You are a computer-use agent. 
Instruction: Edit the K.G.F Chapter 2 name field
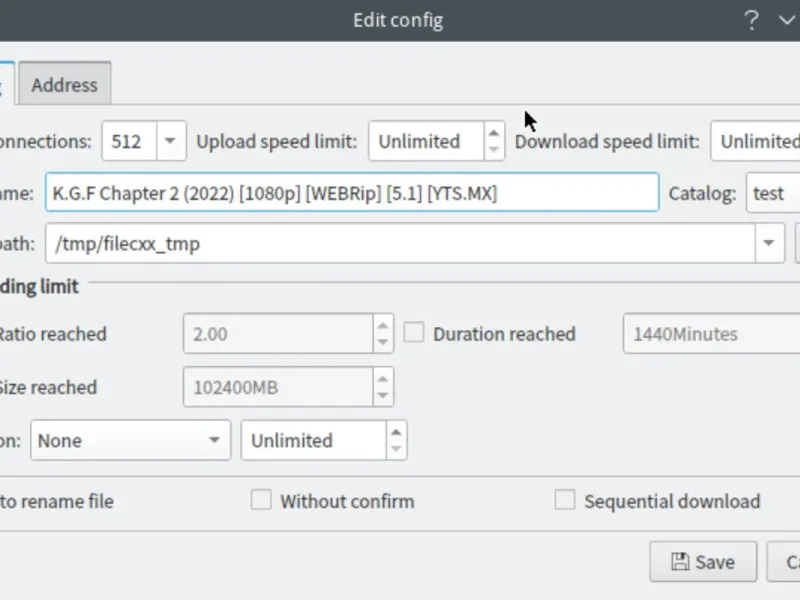point(351,193)
